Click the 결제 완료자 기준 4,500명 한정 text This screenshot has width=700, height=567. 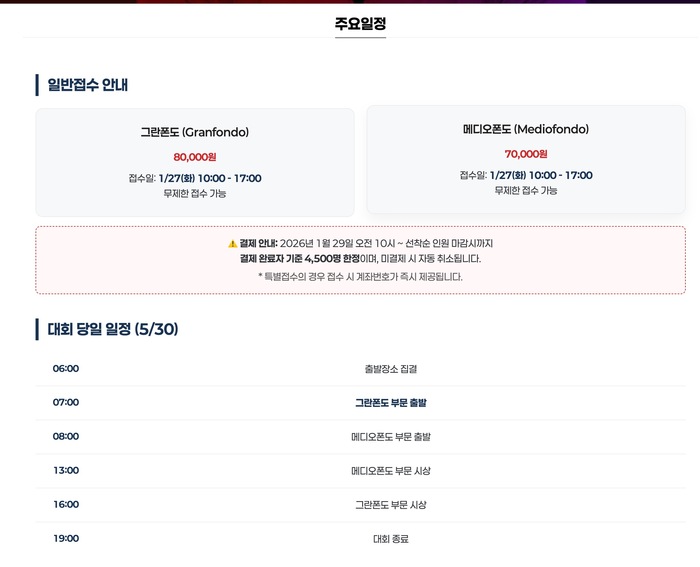(300, 258)
